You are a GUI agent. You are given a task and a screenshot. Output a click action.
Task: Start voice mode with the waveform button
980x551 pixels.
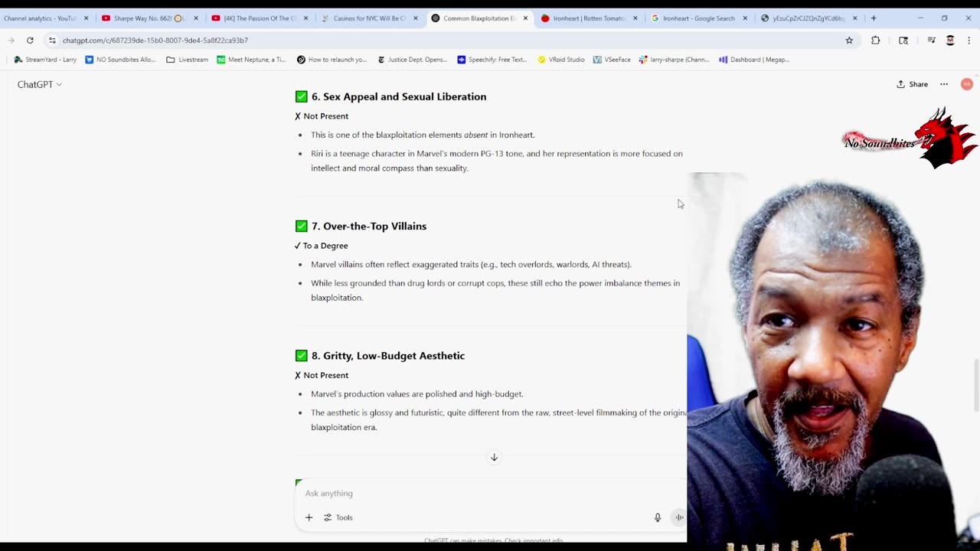click(x=679, y=517)
